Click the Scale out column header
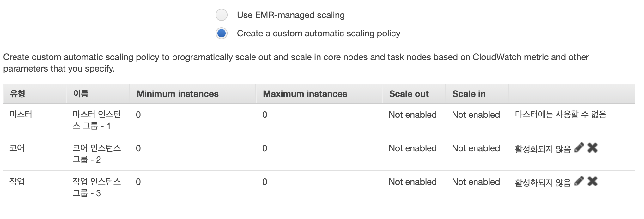644x219 pixels. (x=409, y=94)
